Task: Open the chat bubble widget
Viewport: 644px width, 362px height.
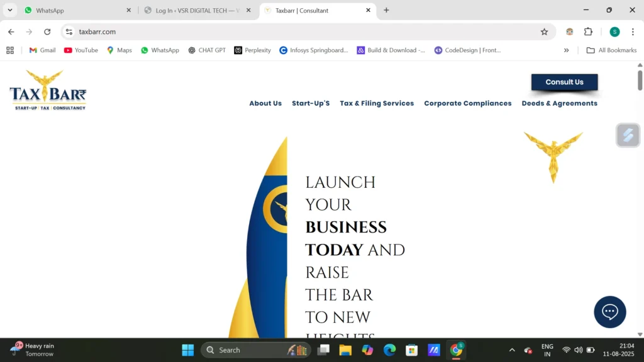Action: point(609,312)
